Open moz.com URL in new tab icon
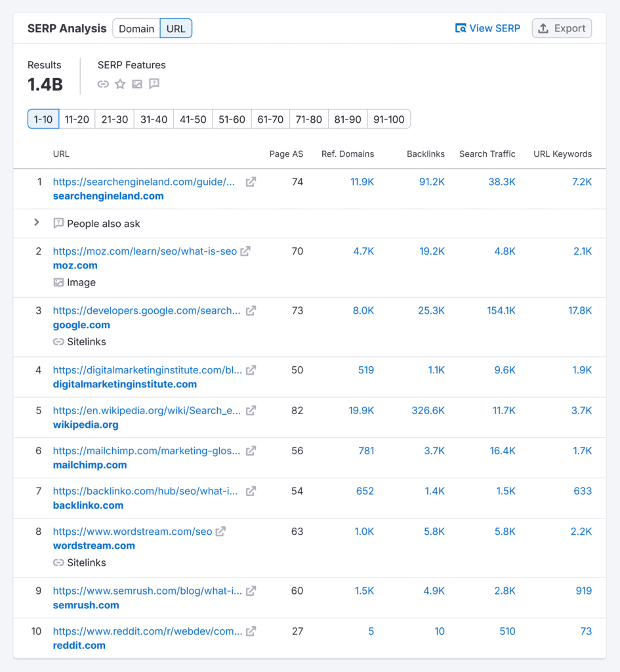This screenshot has height=672, width=620. pos(245,251)
